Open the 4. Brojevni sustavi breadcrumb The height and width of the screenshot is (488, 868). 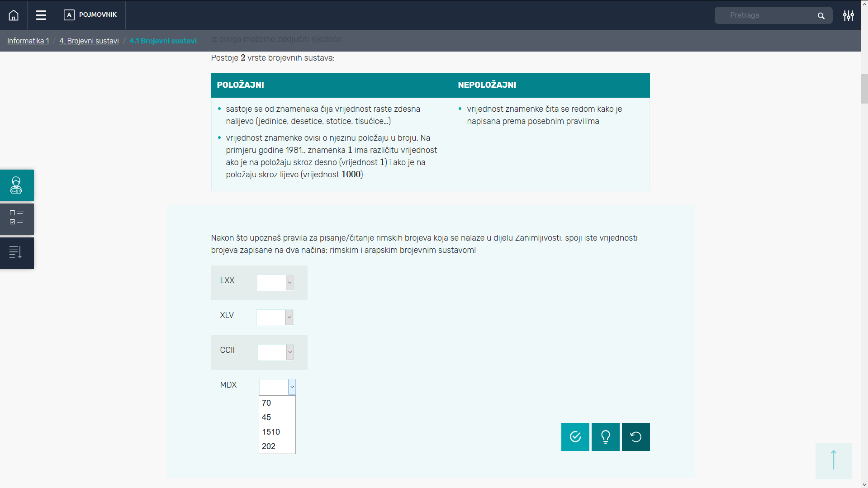tap(89, 41)
